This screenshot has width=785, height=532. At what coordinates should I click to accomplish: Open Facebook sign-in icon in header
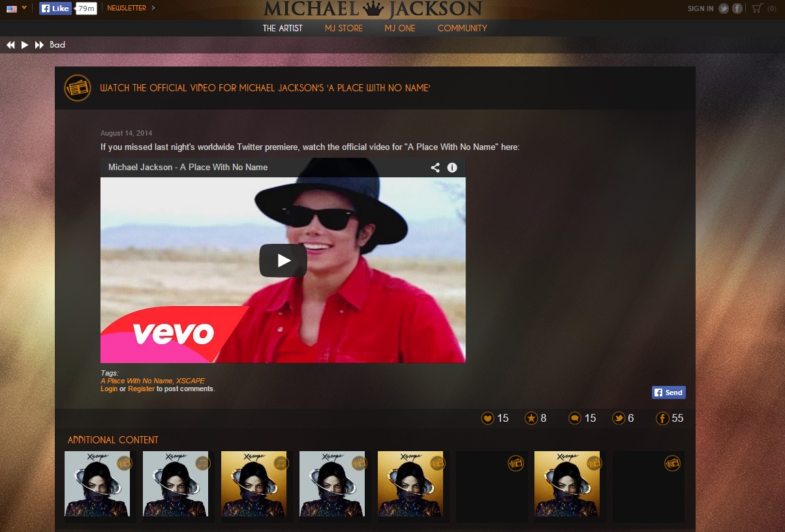tap(737, 8)
